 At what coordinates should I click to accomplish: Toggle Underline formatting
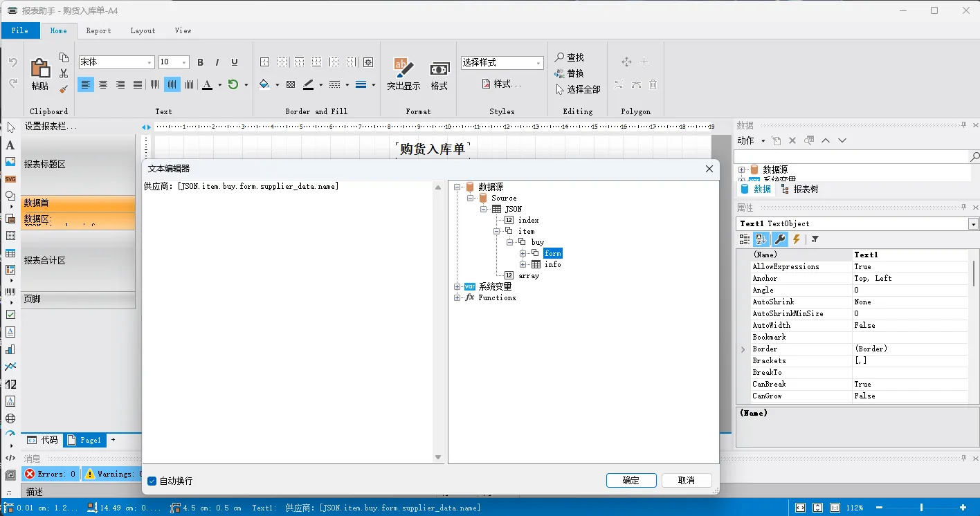235,62
